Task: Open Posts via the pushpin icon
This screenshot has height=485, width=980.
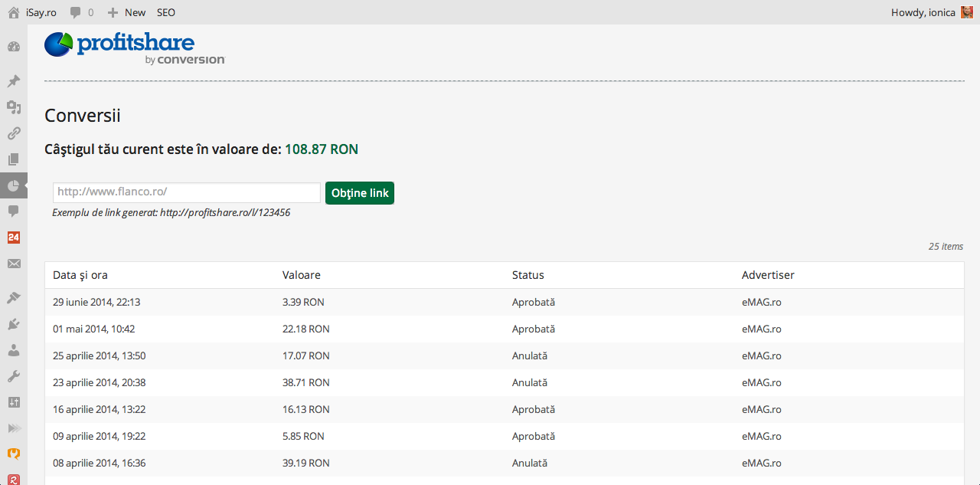Action: (14, 81)
